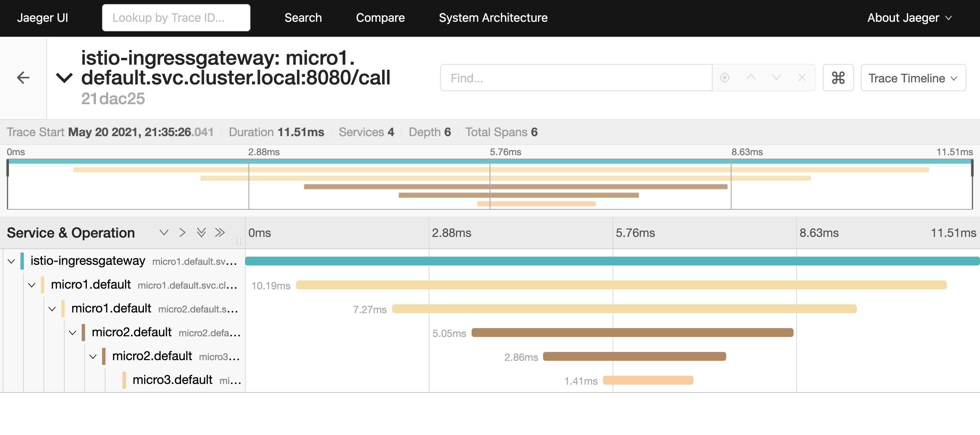Expand one level using single down chevron
Screen dimensions: 980x435
164,232
